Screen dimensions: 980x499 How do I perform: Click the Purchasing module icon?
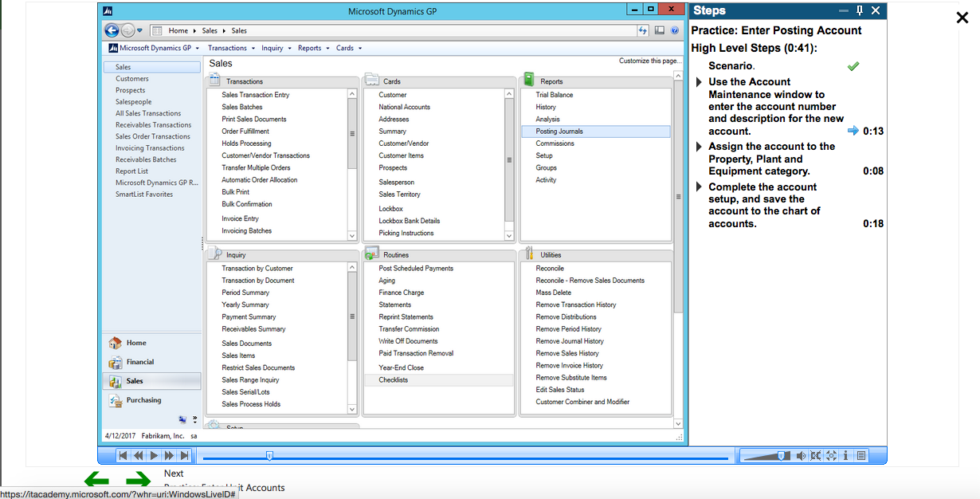115,400
